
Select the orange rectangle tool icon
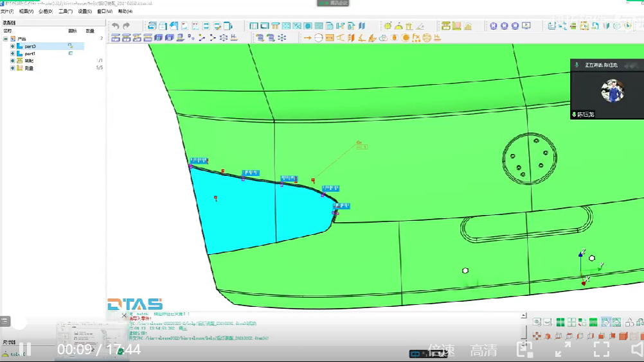pyautogui.click(x=330, y=38)
